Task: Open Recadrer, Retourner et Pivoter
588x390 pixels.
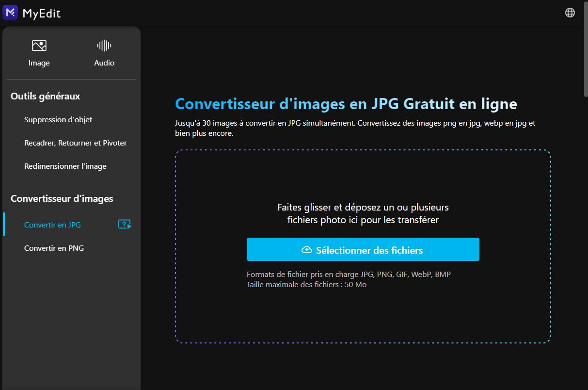Action: 76,143
